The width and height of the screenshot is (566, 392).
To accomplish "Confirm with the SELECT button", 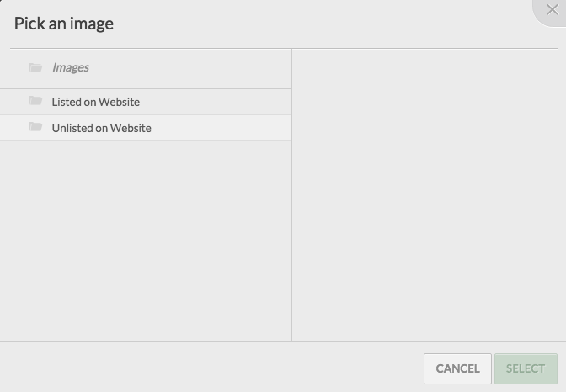I will [x=526, y=368].
